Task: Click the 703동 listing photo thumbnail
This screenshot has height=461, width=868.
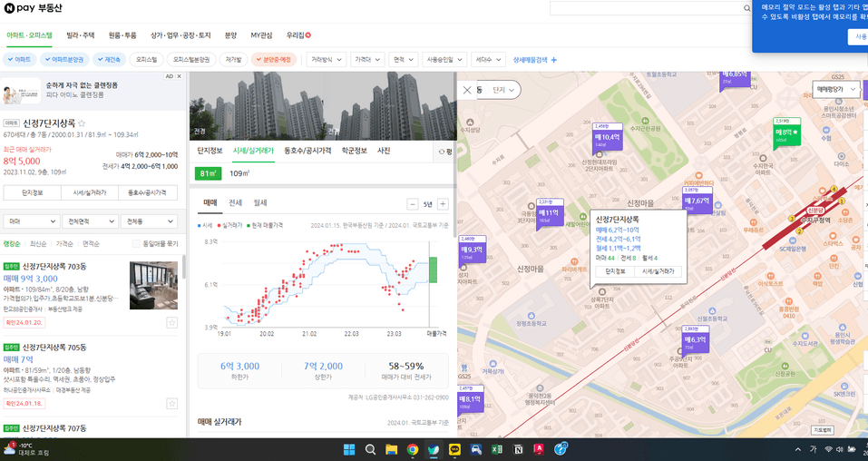Action: [x=153, y=285]
